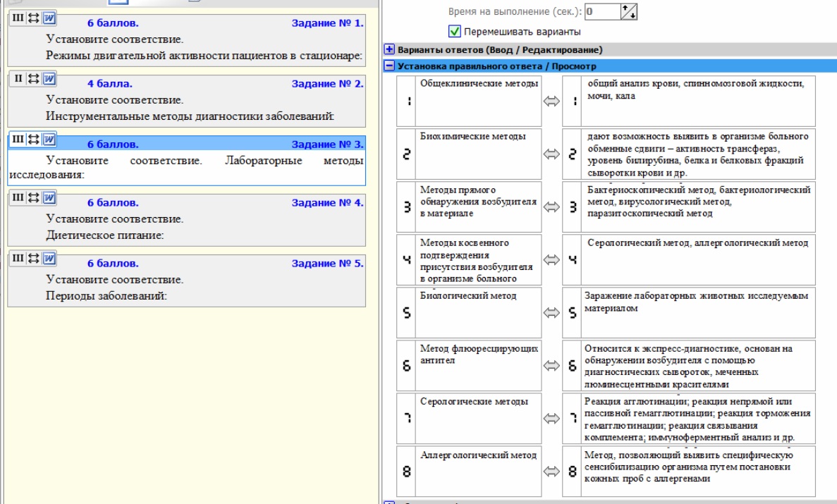837x504 pixels.
Task: Click link arrow for Серологические методы row
Action: (x=551, y=419)
